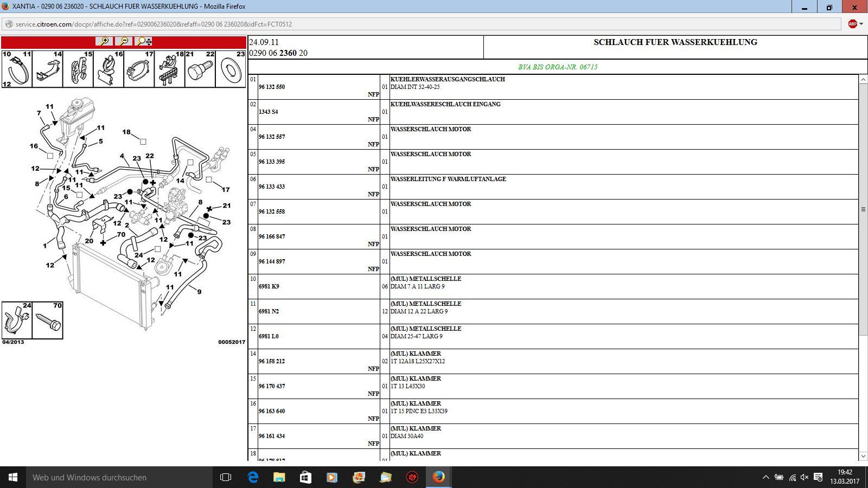Screen dimensions: 868x488
Task: Click part number 96 132 557
Action: (x=271, y=137)
